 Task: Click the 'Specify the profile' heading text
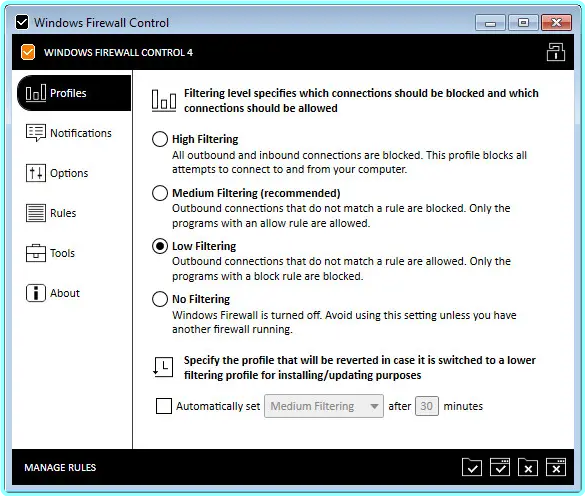pyautogui.click(x=360, y=367)
